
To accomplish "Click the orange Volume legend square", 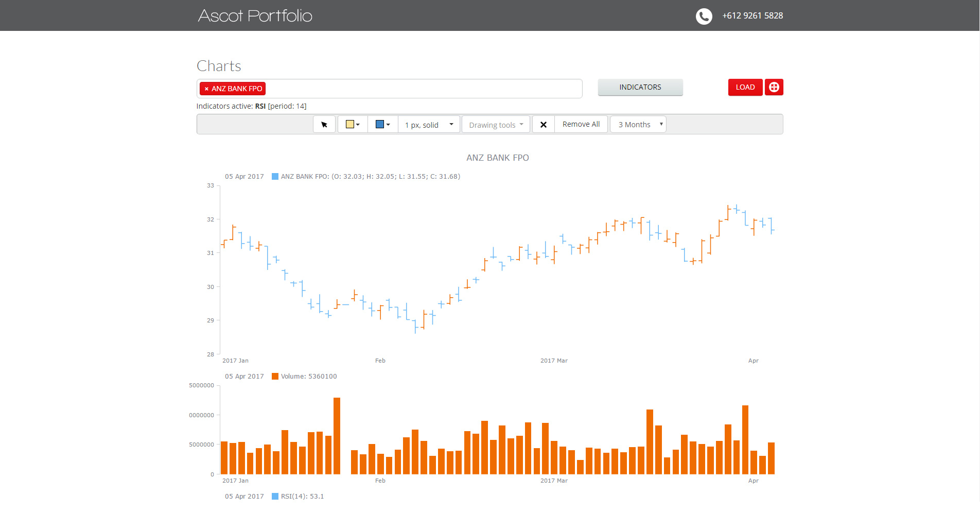I will pos(275,377).
